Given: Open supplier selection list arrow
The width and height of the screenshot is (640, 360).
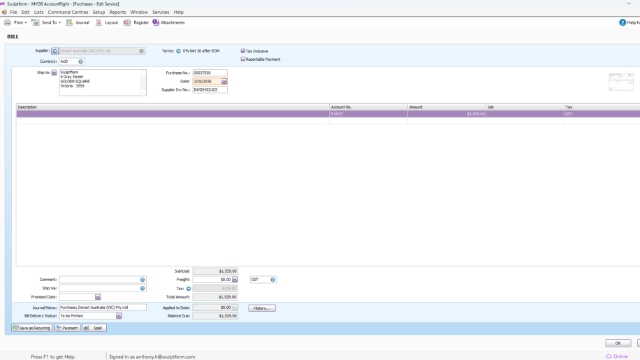Looking at the screenshot, I should [x=141, y=51].
